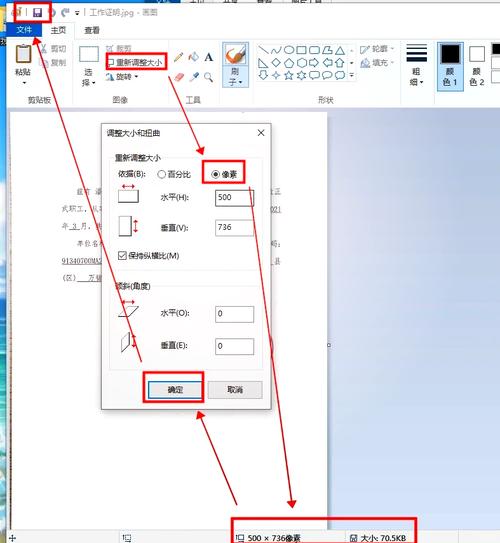The height and width of the screenshot is (543, 500).
Task: Select the isosceles Triangle shape
Action: click(x=340, y=51)
